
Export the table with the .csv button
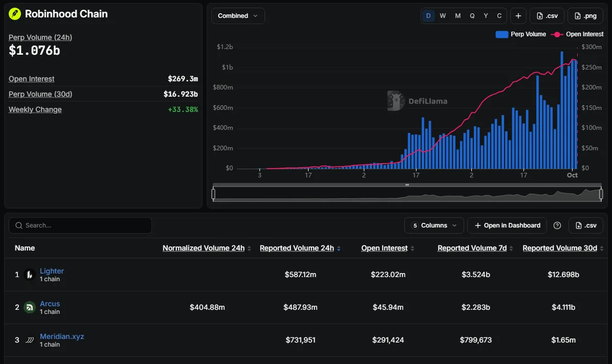[586, 225]
